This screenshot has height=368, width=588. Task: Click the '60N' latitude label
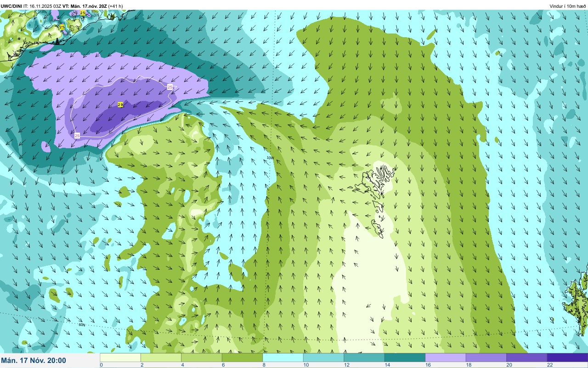coord(82,324)
